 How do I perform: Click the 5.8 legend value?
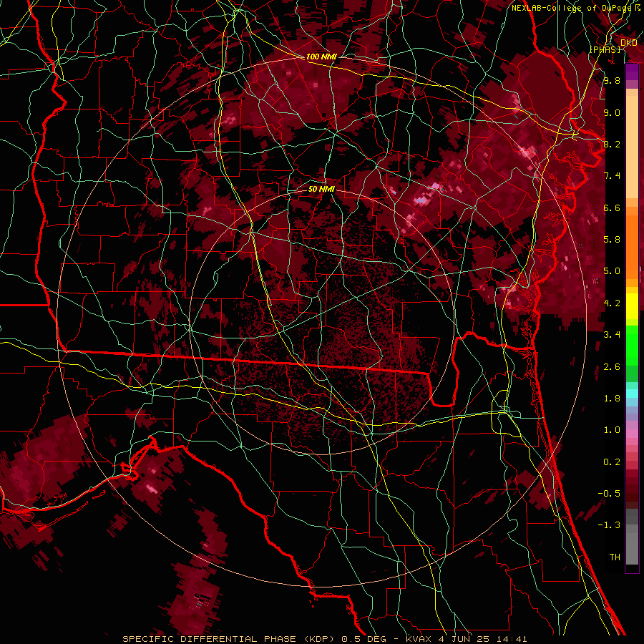click(612, 240)
